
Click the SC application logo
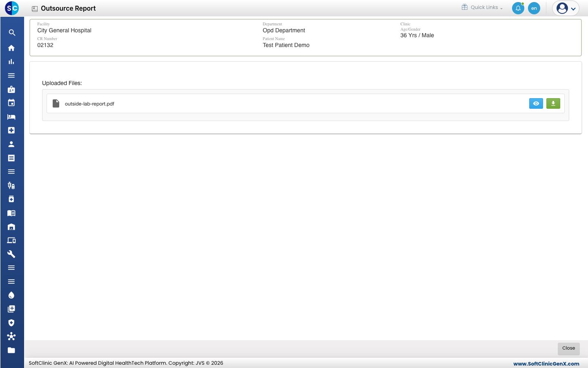[12, 8]
